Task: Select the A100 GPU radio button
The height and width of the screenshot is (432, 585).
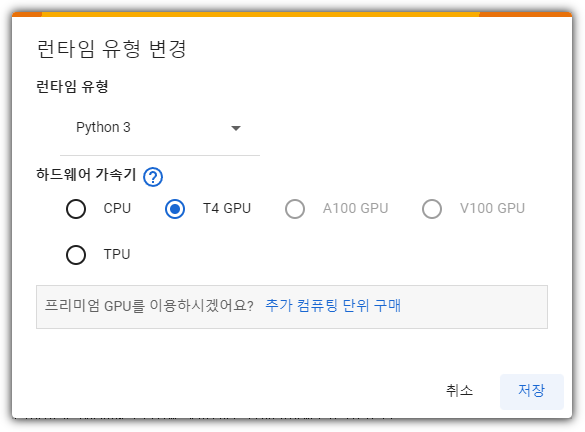Action: pos(295,209)
